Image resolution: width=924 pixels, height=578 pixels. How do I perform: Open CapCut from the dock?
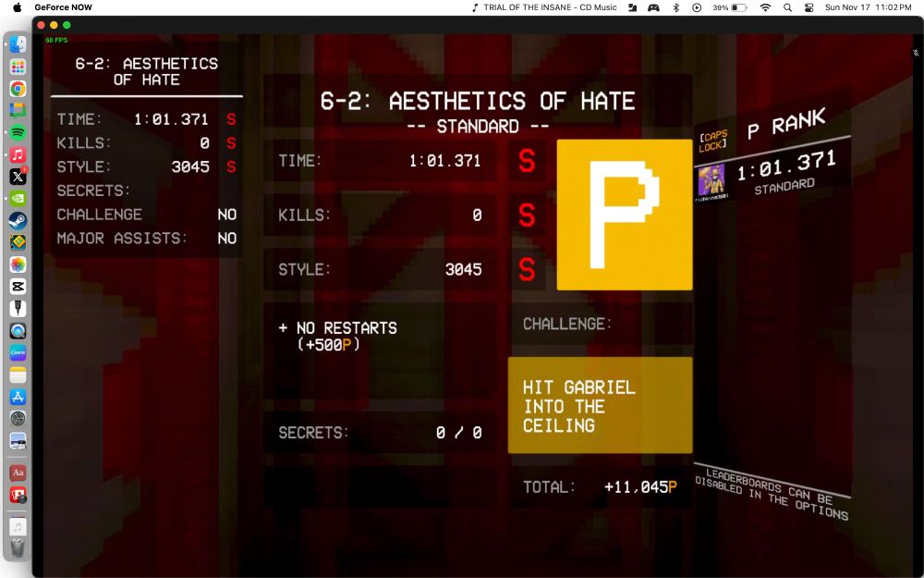18,287
